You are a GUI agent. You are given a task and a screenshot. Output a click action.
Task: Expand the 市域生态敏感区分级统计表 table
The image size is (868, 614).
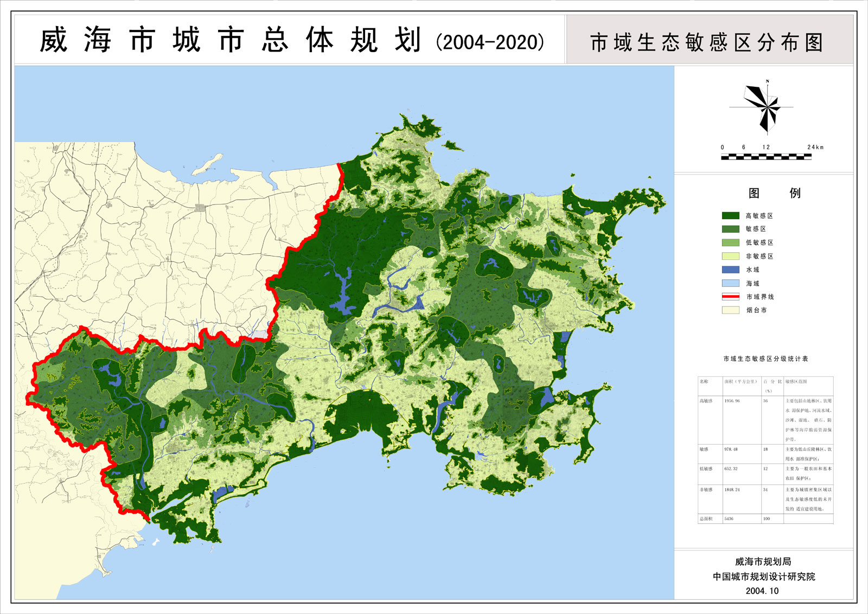coord(766,357)
